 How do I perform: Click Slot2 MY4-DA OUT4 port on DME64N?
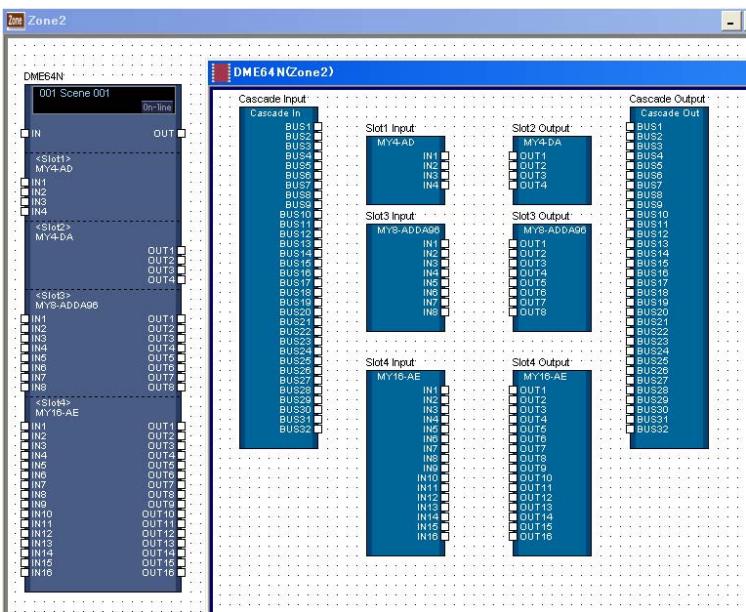[x=181, y=280]
